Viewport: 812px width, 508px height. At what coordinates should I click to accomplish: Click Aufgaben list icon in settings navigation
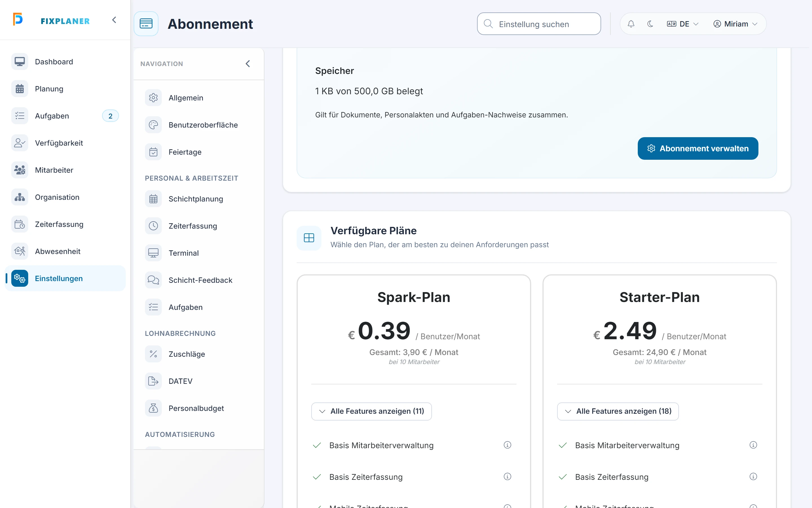coord(153,307)
